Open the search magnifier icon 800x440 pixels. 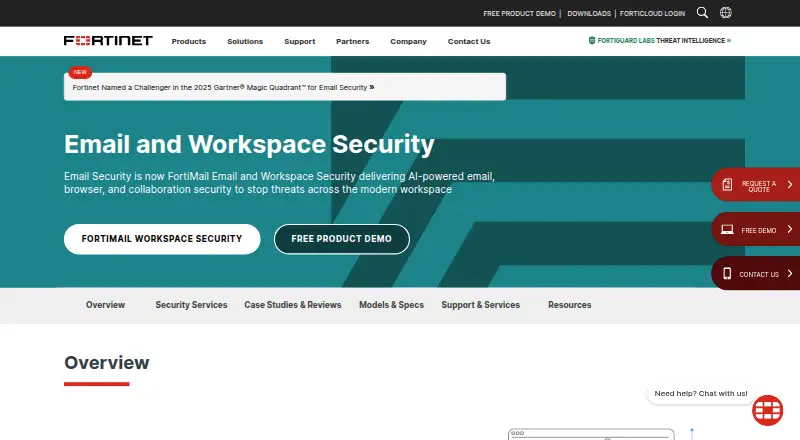[x=702, y=13]
